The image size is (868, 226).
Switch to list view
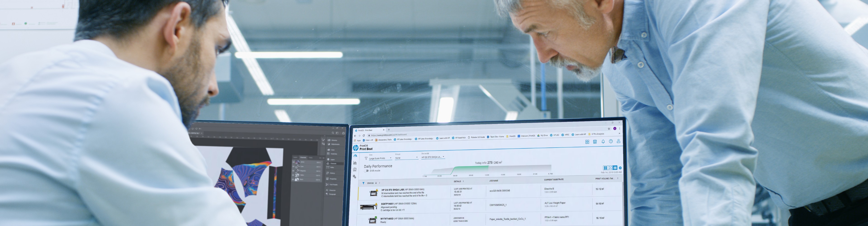[x=615, y=168]
